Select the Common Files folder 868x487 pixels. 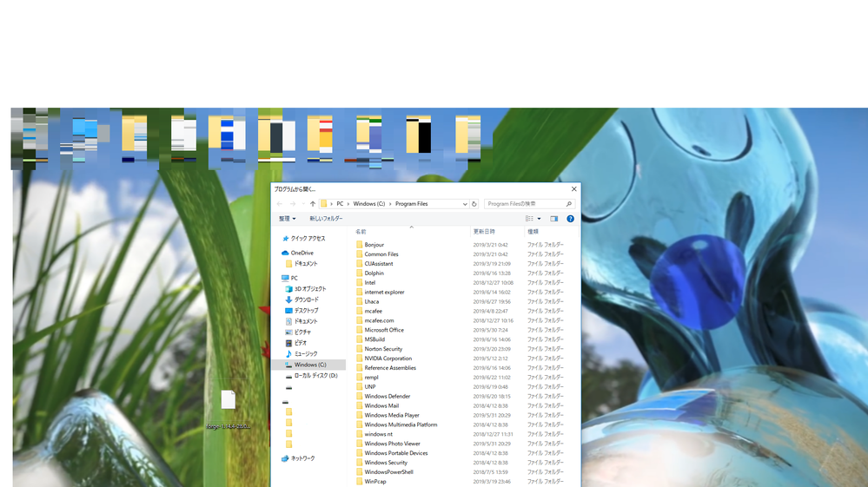pyautogui.click(x=381, y=254)
